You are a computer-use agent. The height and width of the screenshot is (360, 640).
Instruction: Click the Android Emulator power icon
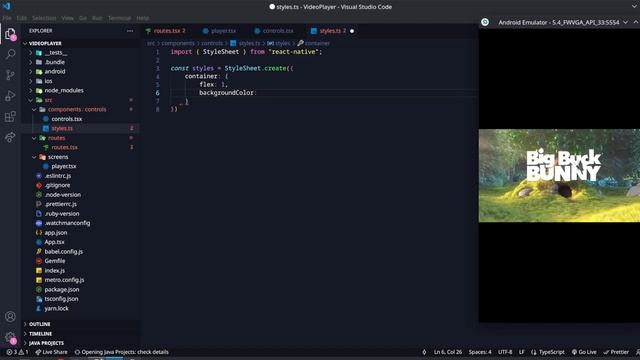coord(485,22)
